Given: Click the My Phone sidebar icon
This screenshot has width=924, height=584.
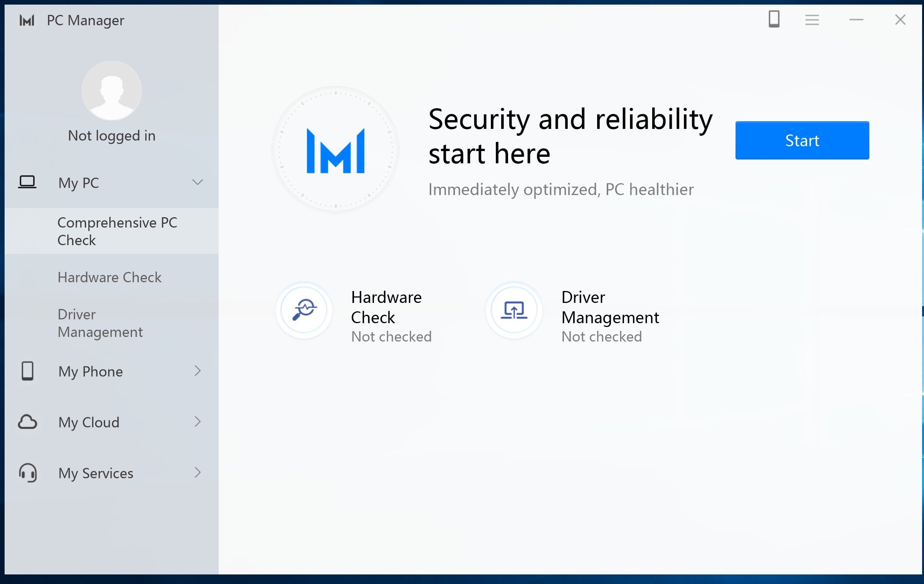Looking at the screenshot, I should (27, 371).
